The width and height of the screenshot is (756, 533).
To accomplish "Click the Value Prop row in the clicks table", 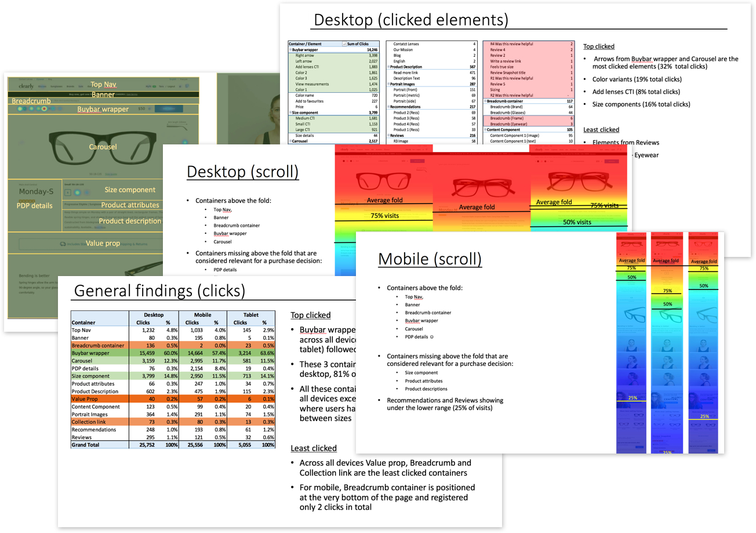I will tap(173, 399).
